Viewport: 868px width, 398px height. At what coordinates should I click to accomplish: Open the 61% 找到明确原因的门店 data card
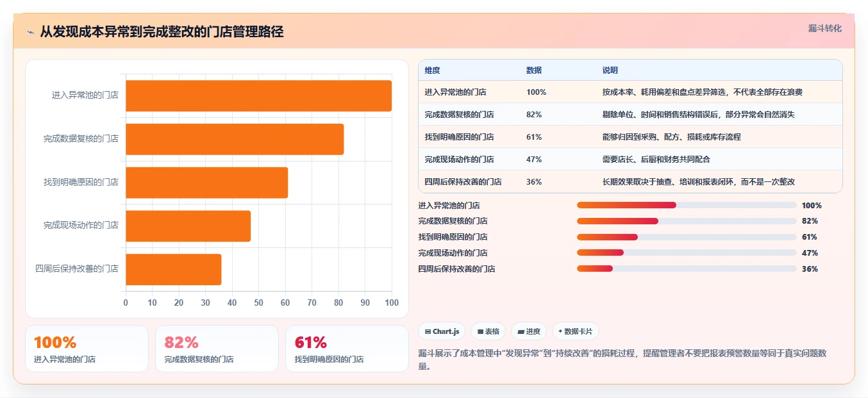[x=347, y=349]
